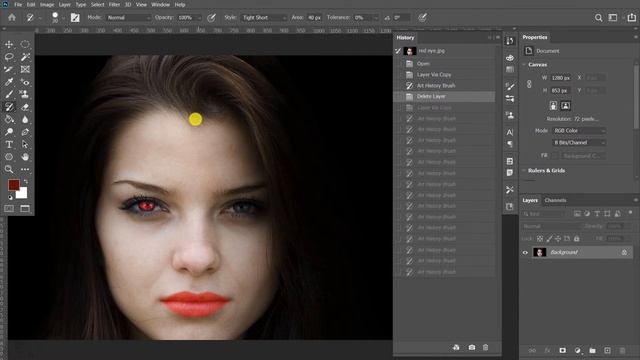
Task: Toggle Quick Mask mode
Action: [x=9, y=209]
